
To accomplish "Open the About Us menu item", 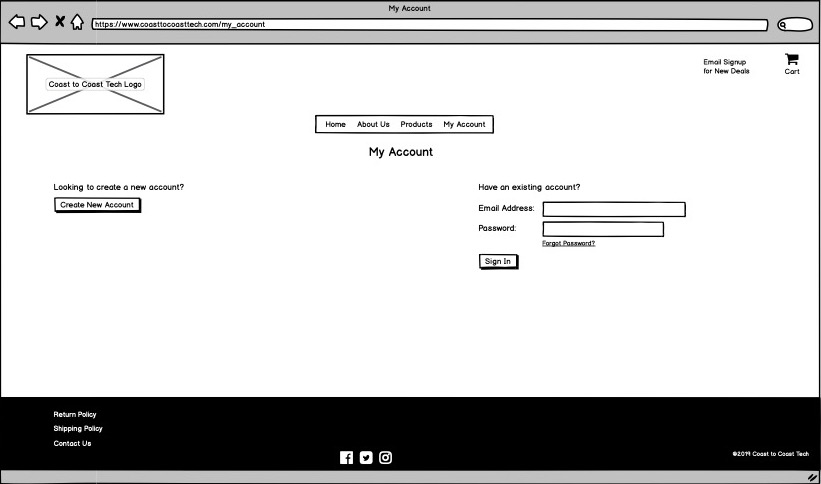I will tap(373, 125).
